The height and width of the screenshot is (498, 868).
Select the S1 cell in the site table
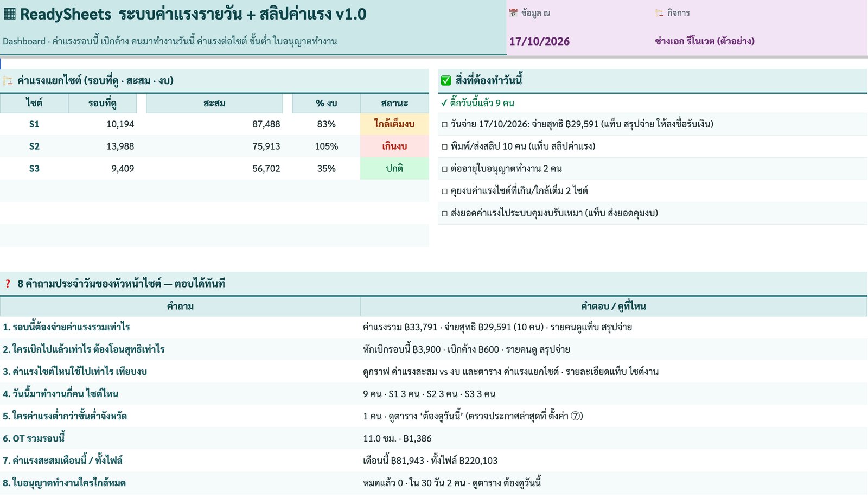pos(34,124)
